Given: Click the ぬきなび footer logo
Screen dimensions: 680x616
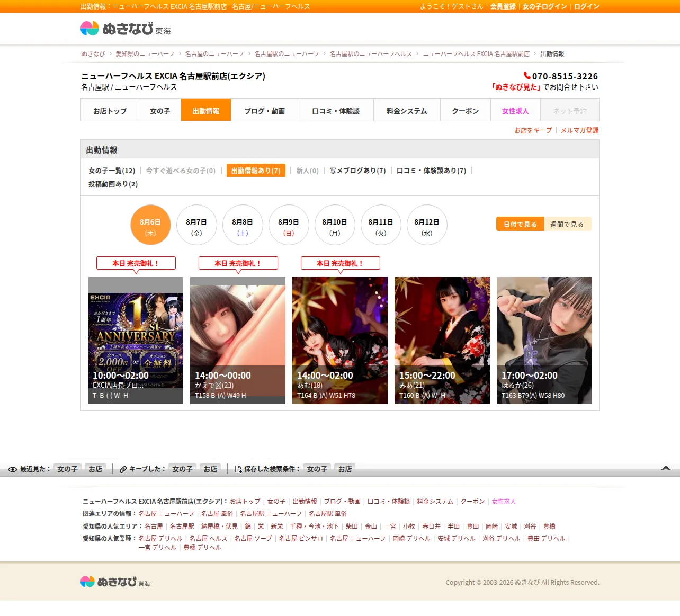Looking at the screenshot, I should click(x=115, y=582).
